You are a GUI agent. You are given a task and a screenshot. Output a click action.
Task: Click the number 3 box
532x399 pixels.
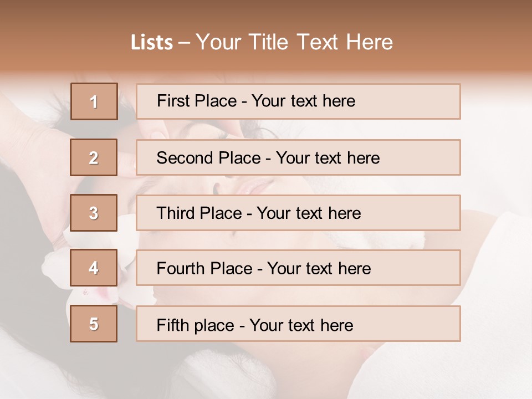point(94,213)
